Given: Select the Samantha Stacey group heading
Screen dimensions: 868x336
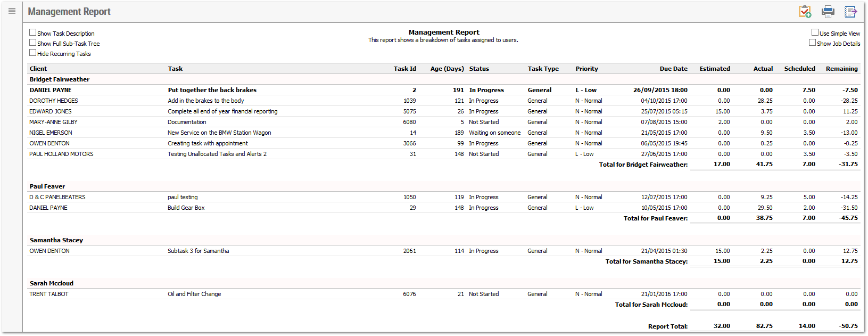Looking at the screenshot, I should (56, 240).
